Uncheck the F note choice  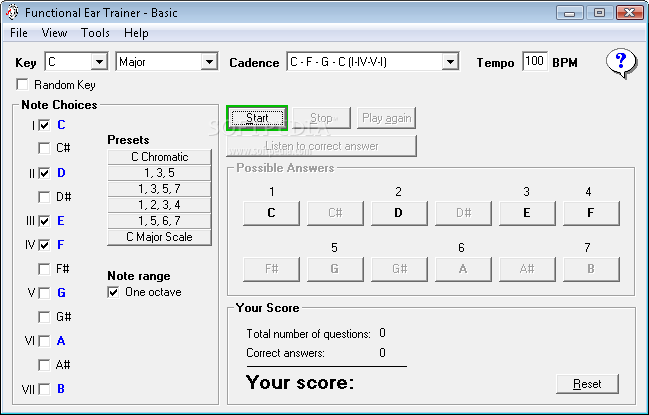pos(44,245)
